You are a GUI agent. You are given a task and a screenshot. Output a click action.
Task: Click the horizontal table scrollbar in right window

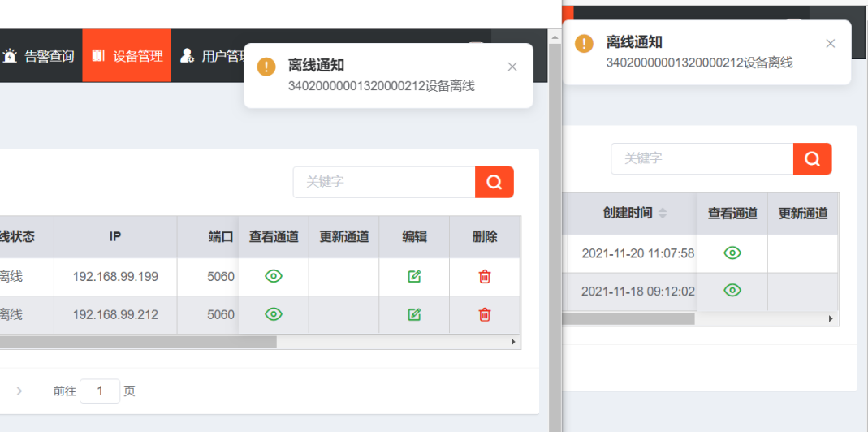click(628, 318)
